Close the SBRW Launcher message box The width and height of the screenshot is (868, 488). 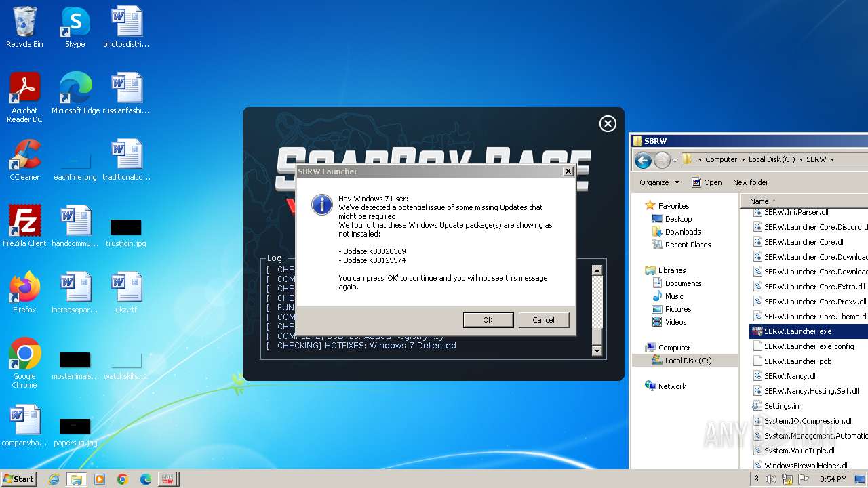(x=568, y=171)
